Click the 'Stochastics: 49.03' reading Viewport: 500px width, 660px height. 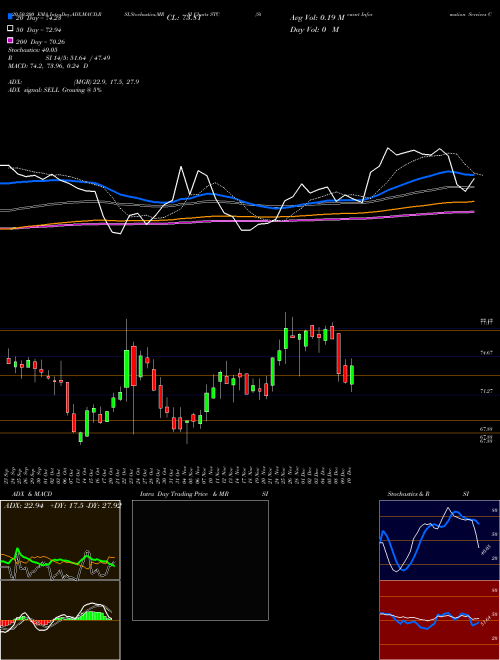click(33, 50)
